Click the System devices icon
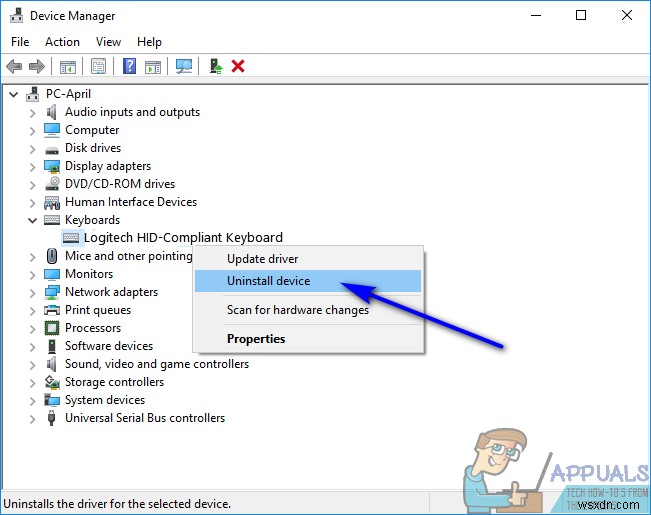The image size is (651, 515). point(52,400)
